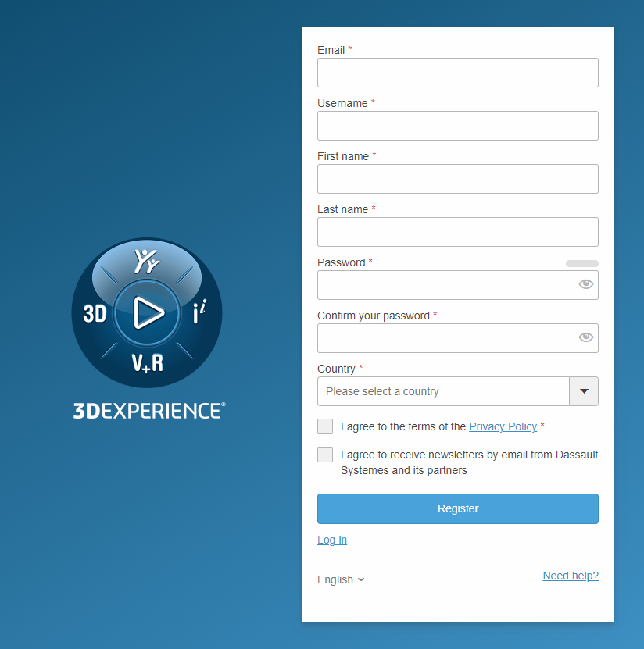Focus the Username input field
Viewport: 644px width, 649px height.
(458, 126)
